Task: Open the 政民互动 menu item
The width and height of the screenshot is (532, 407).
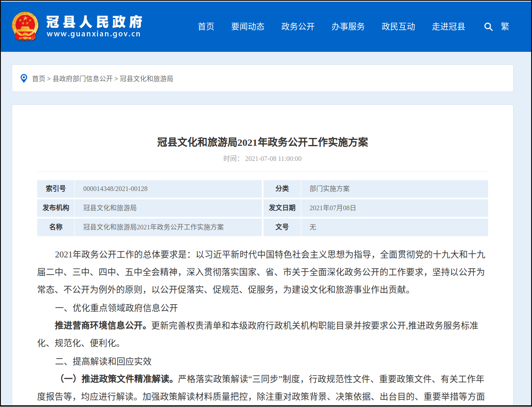Action: coord(398,26)
